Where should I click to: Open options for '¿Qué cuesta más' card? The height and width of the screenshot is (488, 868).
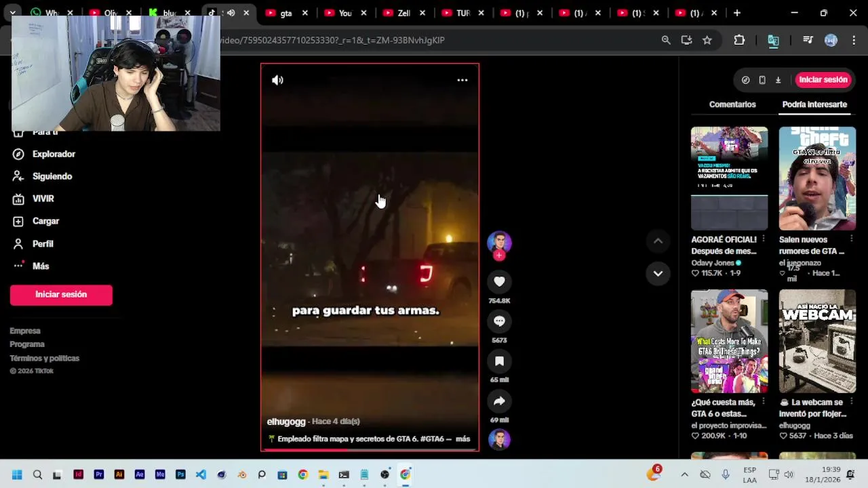pyautogui.click(x=764, y=402)
